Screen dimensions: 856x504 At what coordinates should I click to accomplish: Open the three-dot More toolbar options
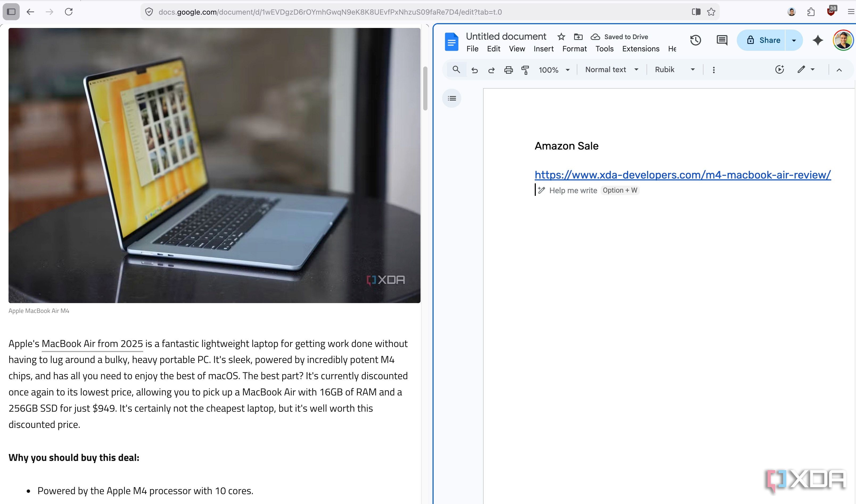coord(714,70)
